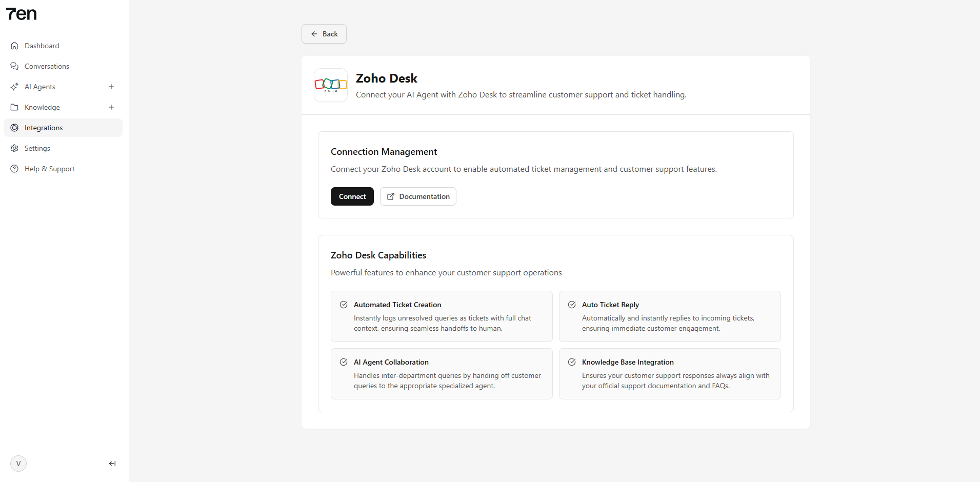Go to Conversations in sidebar menu

(47, 66)
